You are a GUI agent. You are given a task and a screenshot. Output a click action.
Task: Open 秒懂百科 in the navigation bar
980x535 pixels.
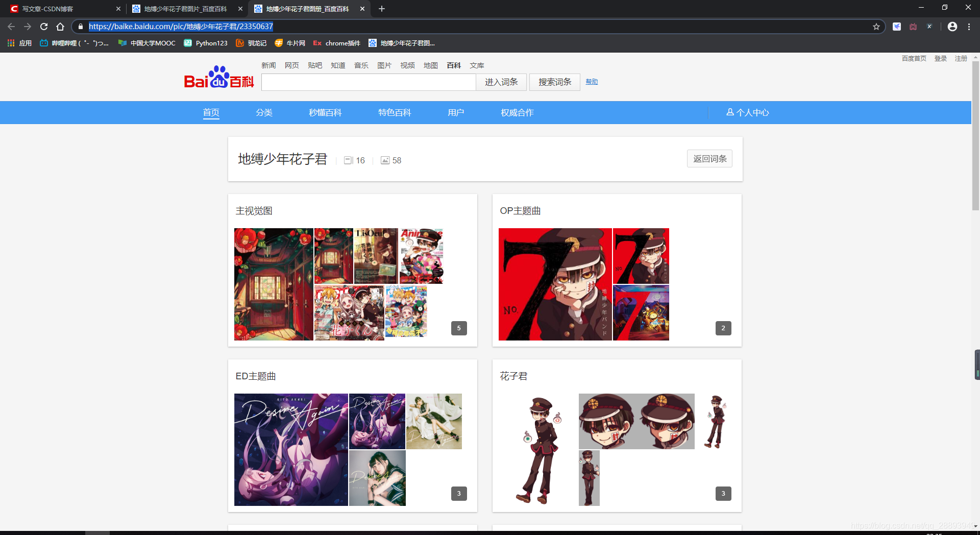[x=326, y=113]
